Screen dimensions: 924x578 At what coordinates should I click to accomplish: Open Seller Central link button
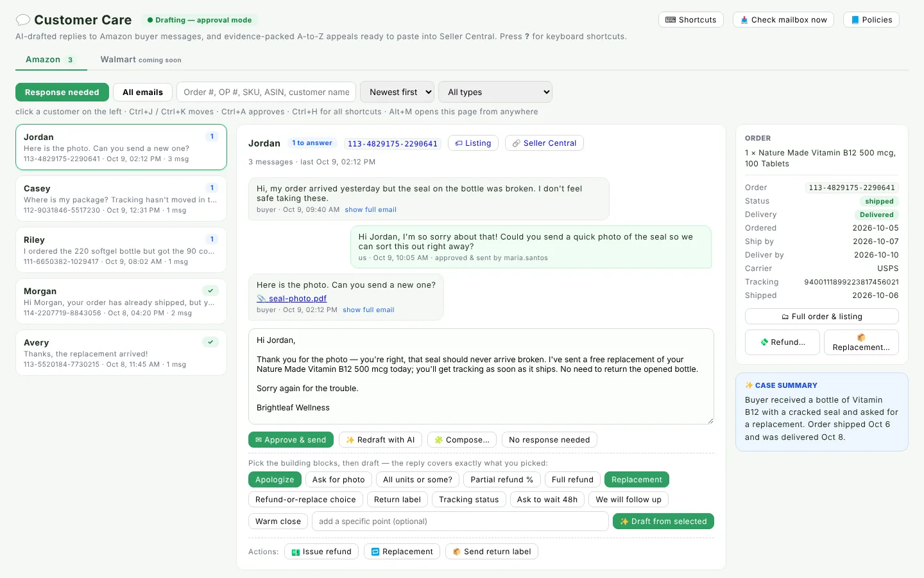click(544, 143)
